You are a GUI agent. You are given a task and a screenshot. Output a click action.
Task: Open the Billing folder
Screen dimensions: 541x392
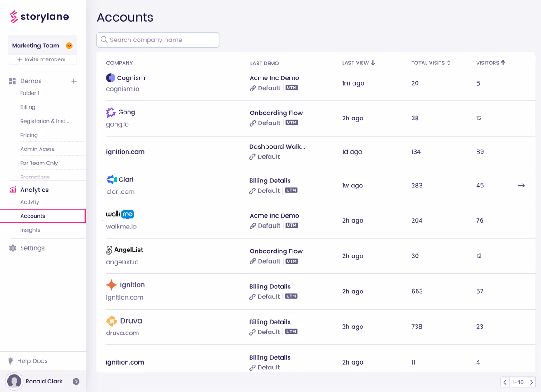(28, 107)
